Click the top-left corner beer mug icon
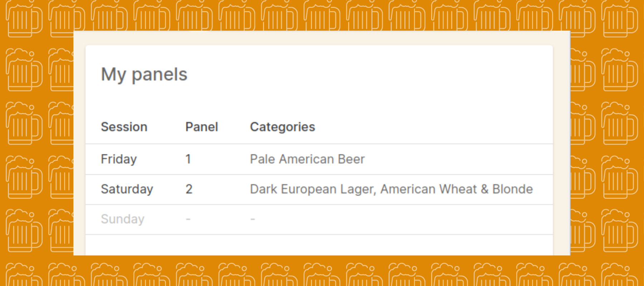Screen dimensions: 644x286 tap(24, 18)
